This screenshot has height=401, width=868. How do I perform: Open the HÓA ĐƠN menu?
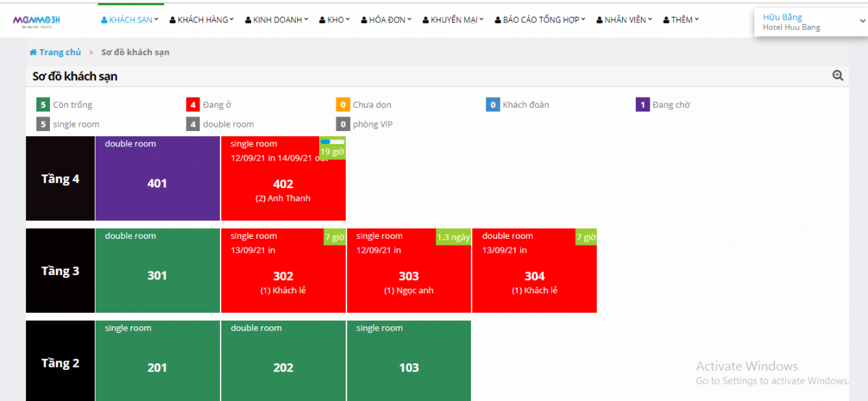pyautogui.click(x=386, y=20)
